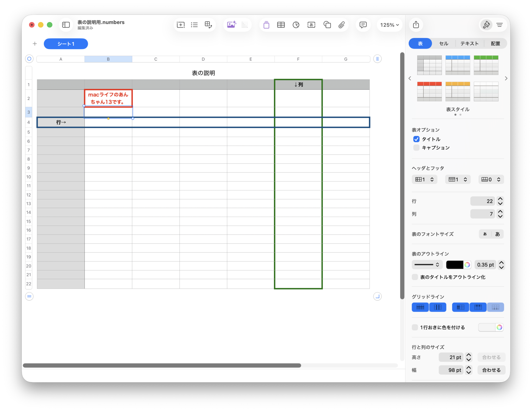Increase the 高さ 21 pt stepper
Viewport: 532px width, 411px height.
[469, 355]
